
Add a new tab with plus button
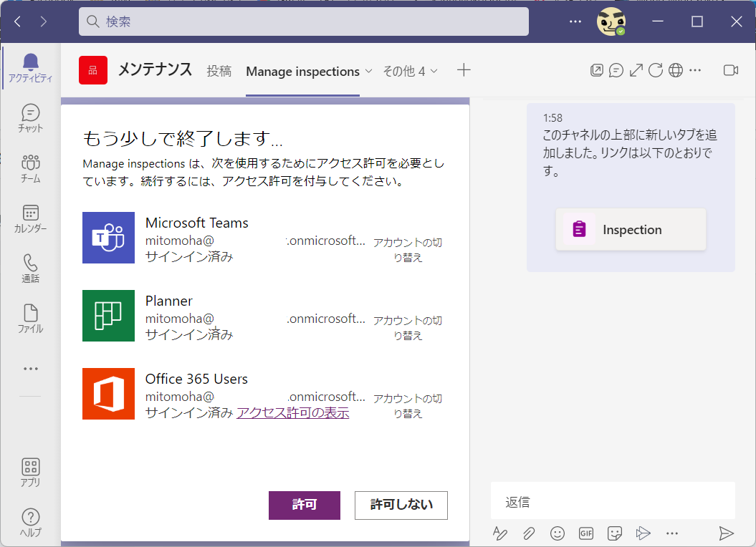pos(464,70)
